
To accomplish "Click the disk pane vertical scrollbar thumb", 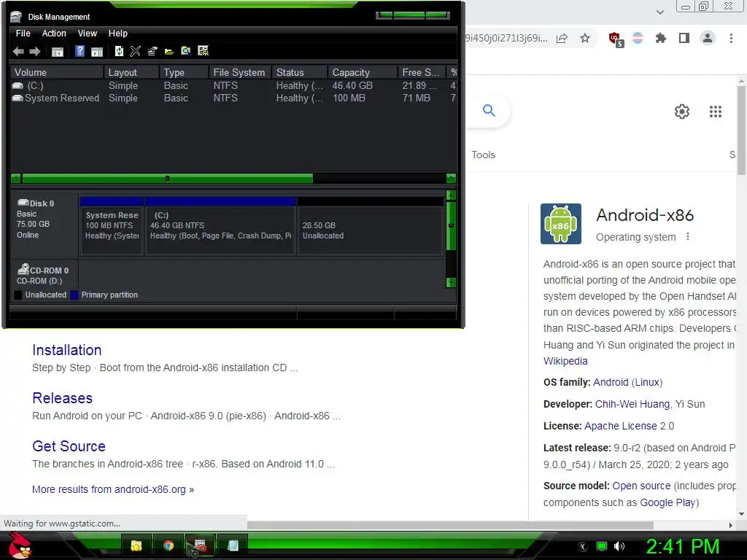I will [x=451, y=226].
